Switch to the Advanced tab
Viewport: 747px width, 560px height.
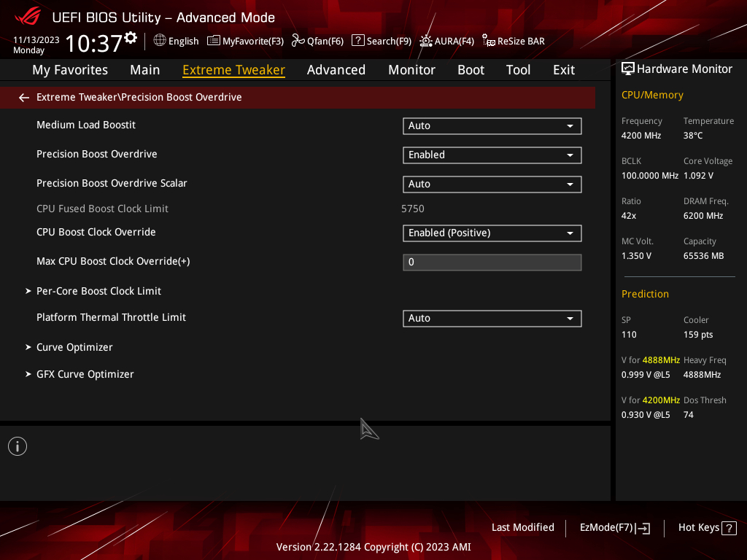(336, 70)
